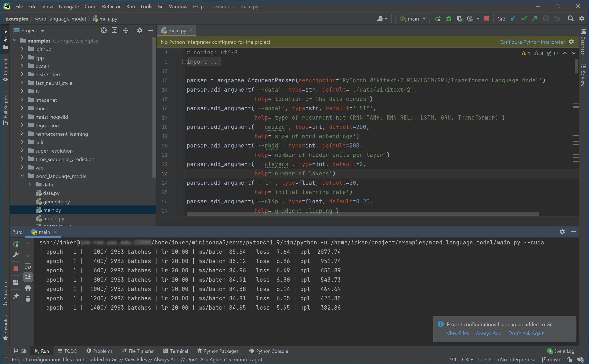Toggle pin tab in Run panel
589x364 pixels.
(16, 296)
